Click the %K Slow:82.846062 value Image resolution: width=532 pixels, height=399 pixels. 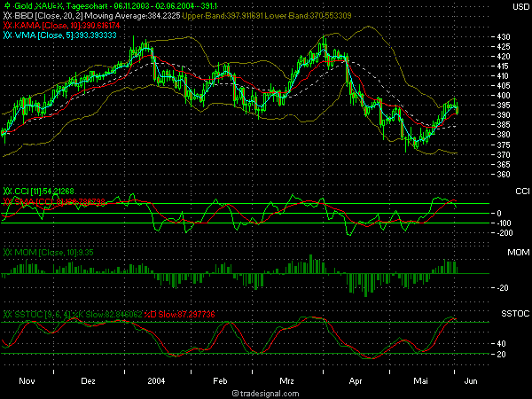coord(107,315)
